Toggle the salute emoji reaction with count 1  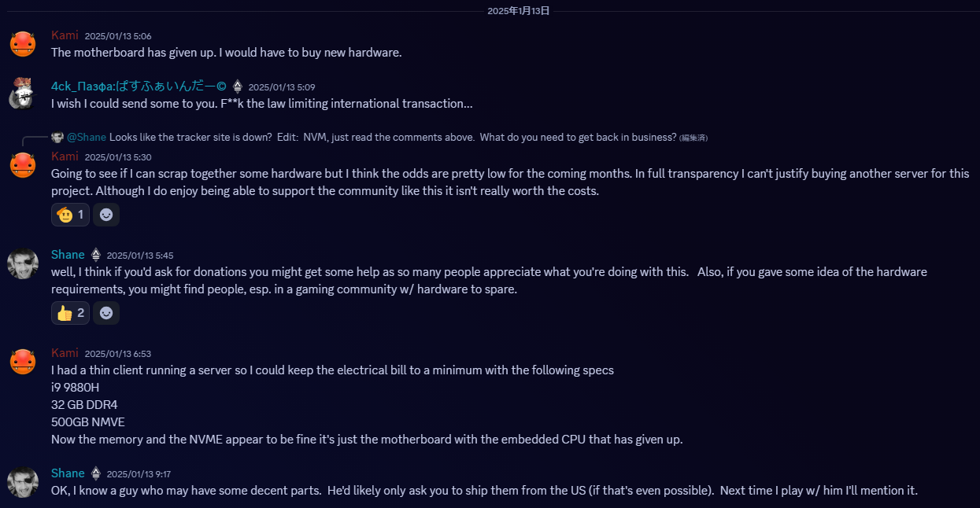(x=70, y=214)
